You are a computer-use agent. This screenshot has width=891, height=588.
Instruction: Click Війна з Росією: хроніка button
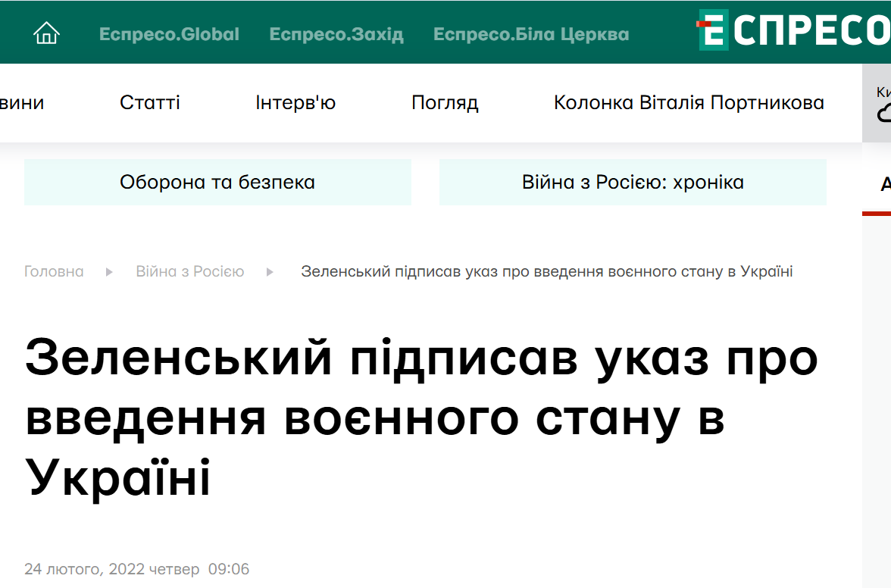click(633, 182)
